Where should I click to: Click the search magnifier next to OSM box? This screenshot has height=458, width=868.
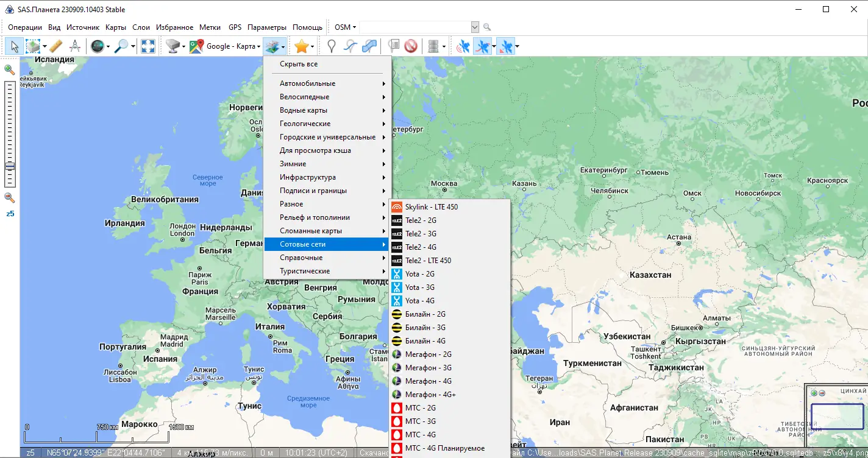(x=487, y=27)
